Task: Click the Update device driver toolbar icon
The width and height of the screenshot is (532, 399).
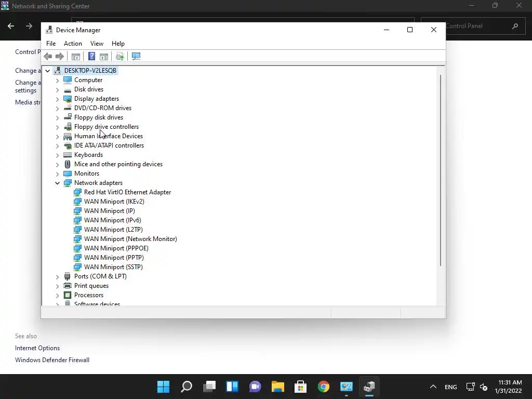Action: click(120, 56)
